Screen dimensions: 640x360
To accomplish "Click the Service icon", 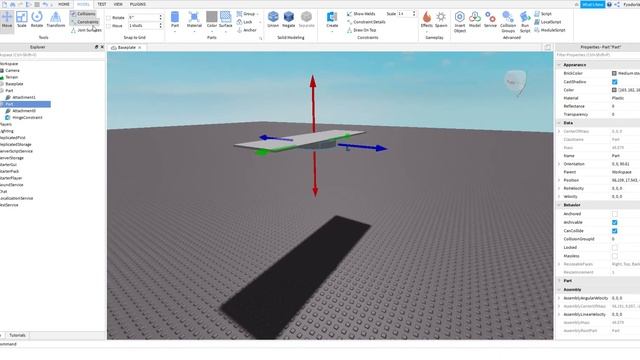I will pyautogui.click(x=490, y=19).
